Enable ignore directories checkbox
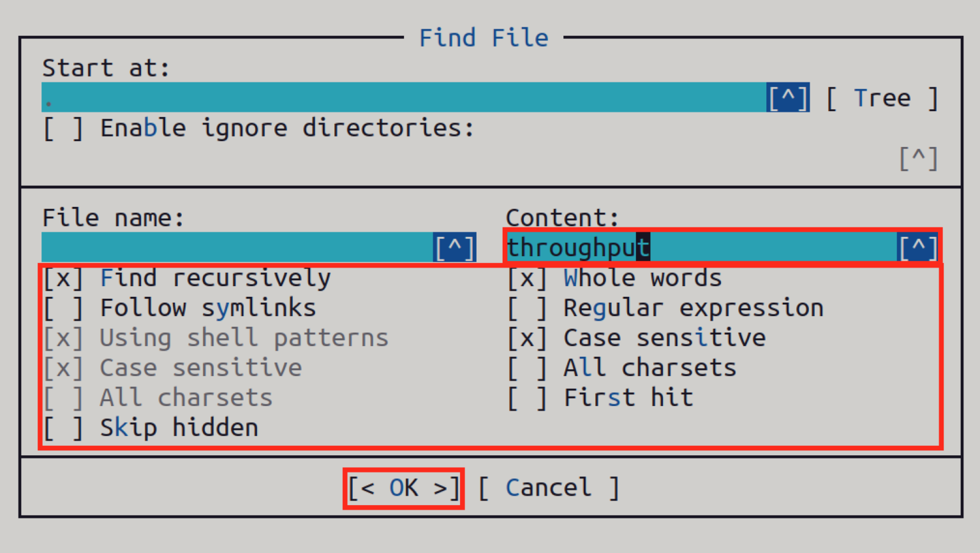 coord(63,128)
